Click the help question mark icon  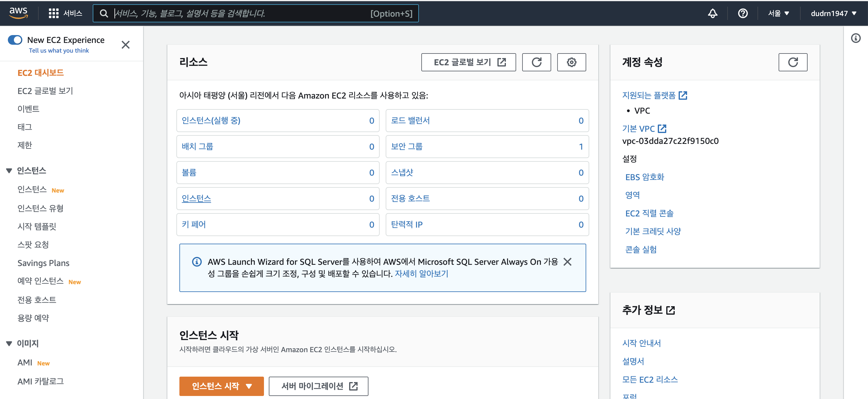coord(743,13)
